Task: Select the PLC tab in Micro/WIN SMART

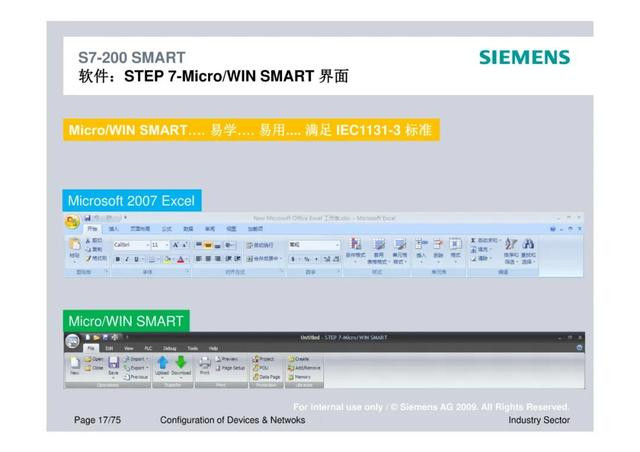Action: (148, 348)
